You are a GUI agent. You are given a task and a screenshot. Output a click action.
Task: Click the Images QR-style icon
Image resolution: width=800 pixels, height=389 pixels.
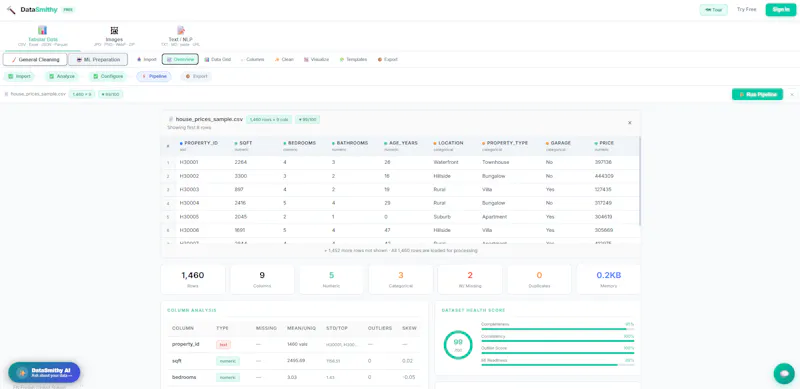coord(114,31)
